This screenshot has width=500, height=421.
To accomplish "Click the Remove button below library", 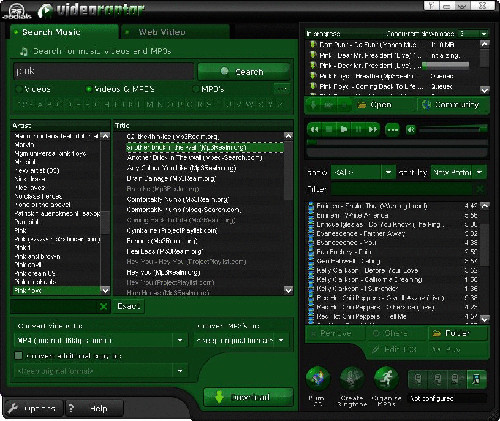I will coord(335,333).
